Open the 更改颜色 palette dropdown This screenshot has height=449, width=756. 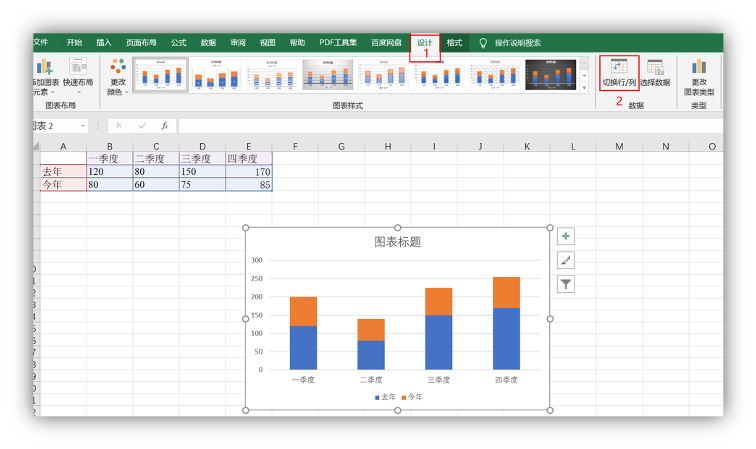(x=118, y=77)
